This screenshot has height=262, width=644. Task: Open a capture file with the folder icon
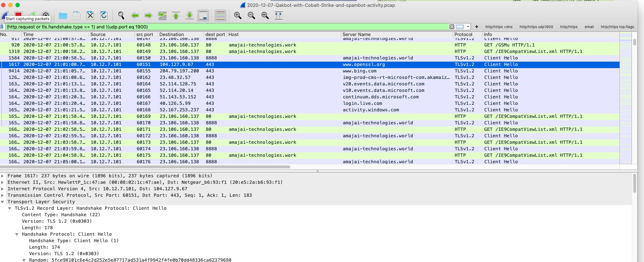[63, 15]
